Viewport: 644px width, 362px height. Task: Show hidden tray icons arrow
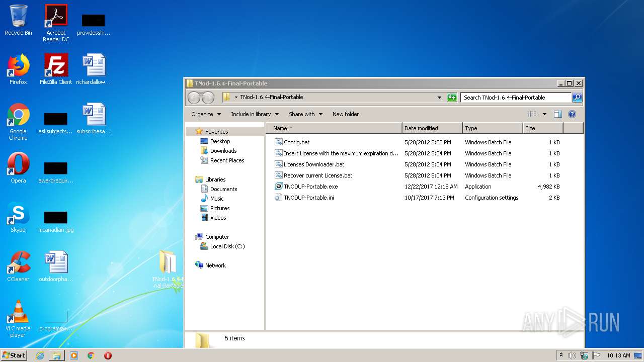tap(561, 355)
